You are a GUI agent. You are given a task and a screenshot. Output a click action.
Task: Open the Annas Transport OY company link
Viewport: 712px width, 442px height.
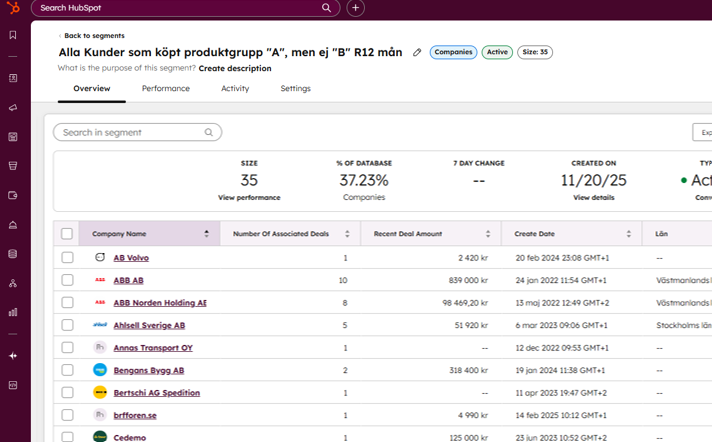coord(153,348)
